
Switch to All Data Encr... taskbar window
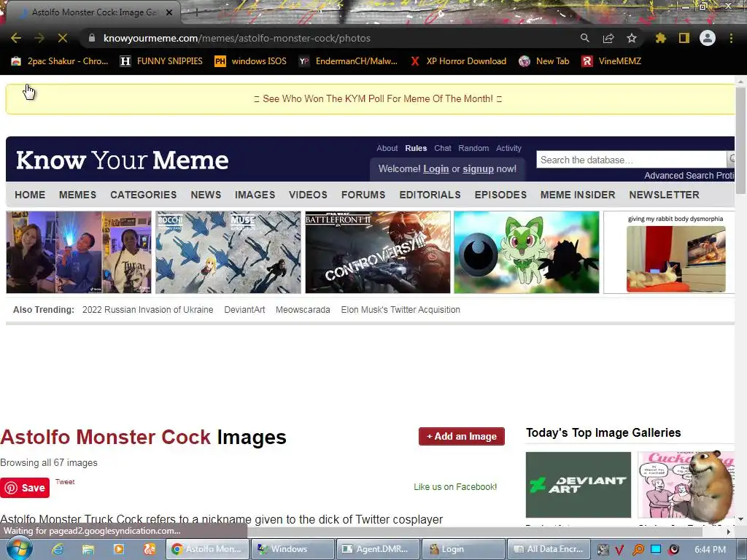tap(549, 549)
